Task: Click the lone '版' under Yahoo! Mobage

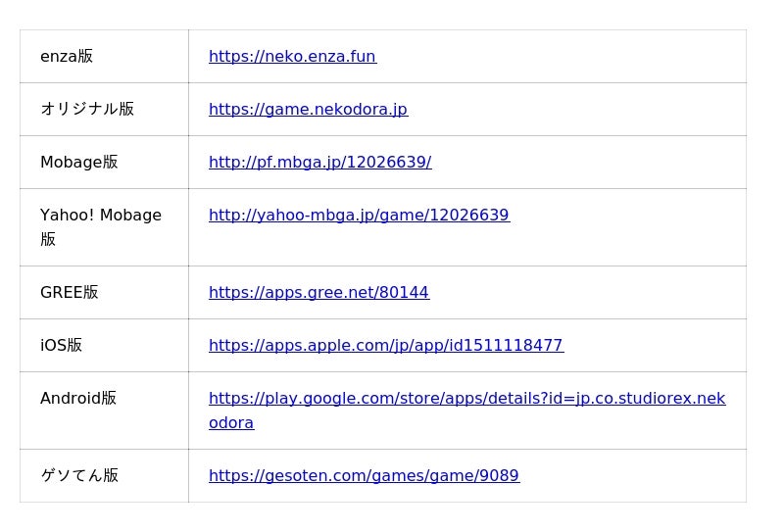Action: coord(48,240)
